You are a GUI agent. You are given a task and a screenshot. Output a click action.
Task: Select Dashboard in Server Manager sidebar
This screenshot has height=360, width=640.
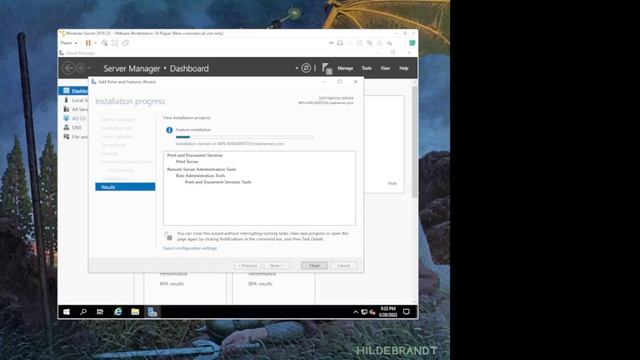click(x=73, y=91)
